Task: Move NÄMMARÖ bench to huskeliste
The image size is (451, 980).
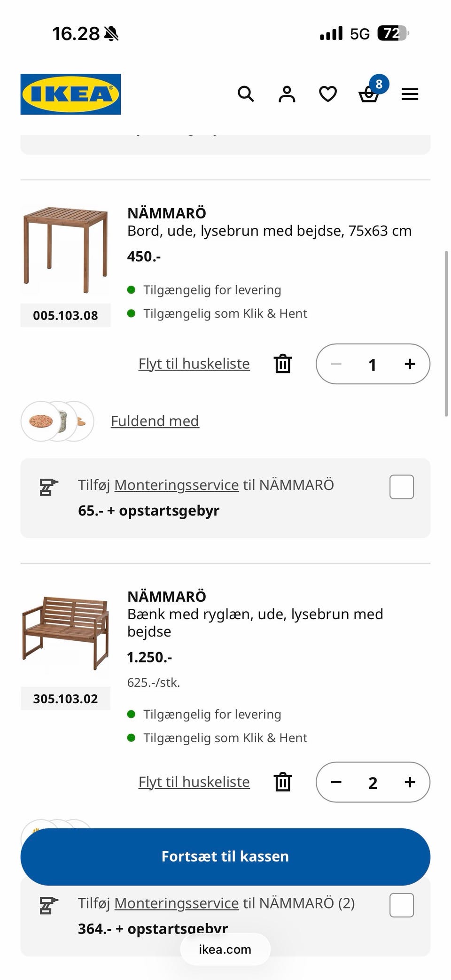Action: click(194, 782)
